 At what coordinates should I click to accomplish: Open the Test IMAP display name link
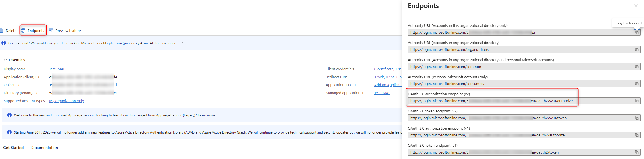coord(57,69)
